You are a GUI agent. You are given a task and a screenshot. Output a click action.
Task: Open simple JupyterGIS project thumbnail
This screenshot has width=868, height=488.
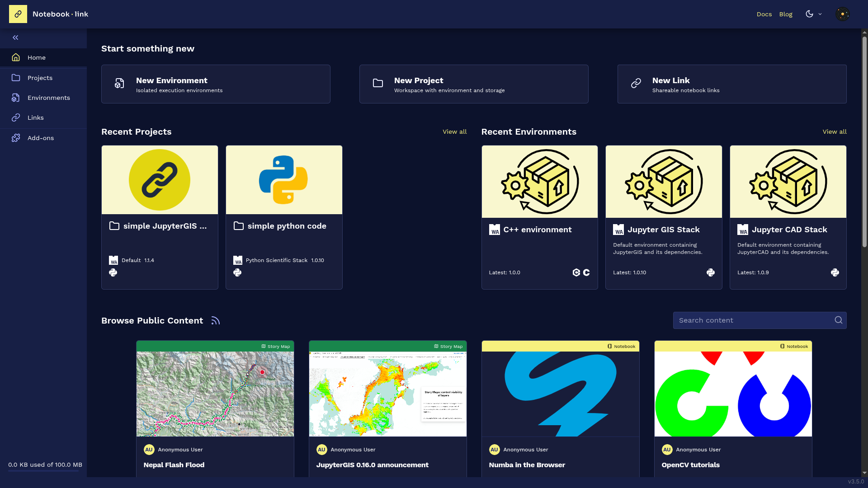(160, 180)
